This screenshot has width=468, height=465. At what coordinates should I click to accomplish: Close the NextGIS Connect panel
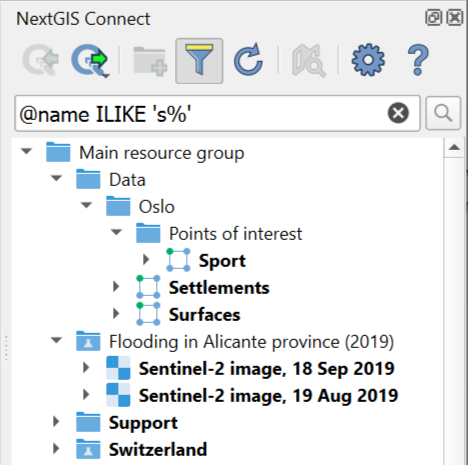[x=455, y=17]
